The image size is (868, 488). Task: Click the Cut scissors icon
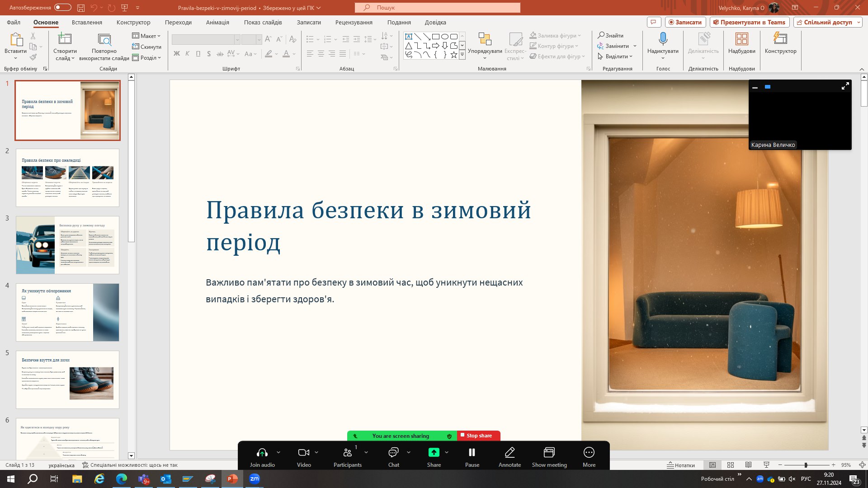coord(33,36)
